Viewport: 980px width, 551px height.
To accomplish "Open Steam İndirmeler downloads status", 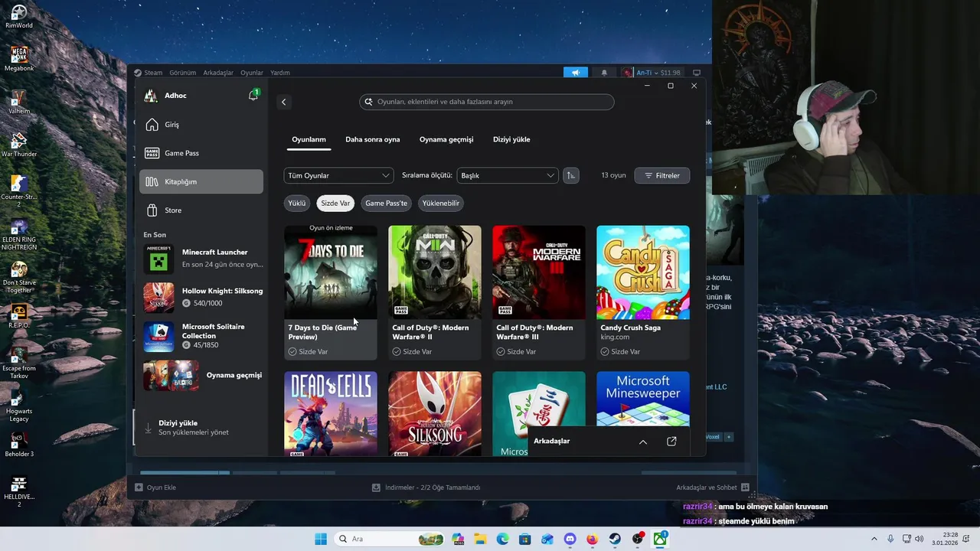I will coord(426,487).
